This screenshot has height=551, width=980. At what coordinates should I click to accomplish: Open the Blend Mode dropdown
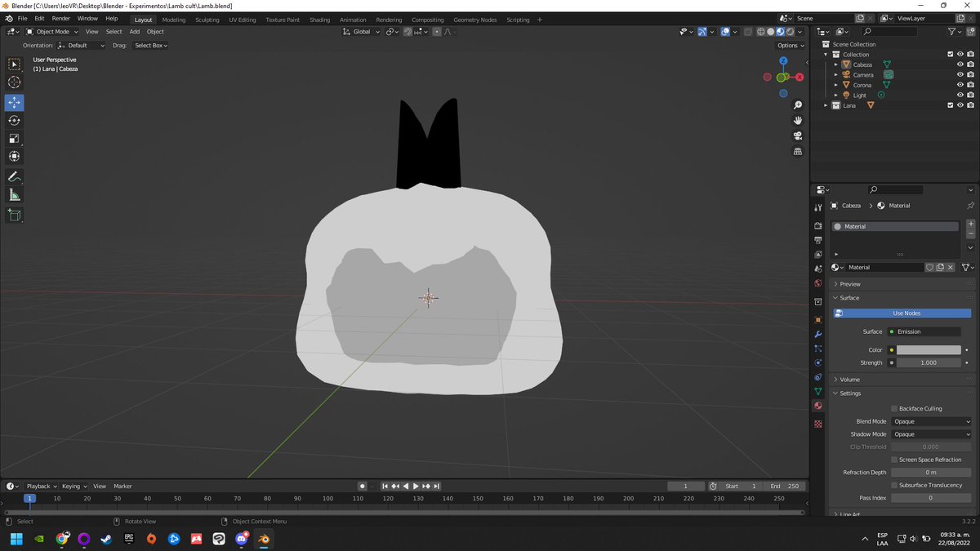tap(931, 421)
